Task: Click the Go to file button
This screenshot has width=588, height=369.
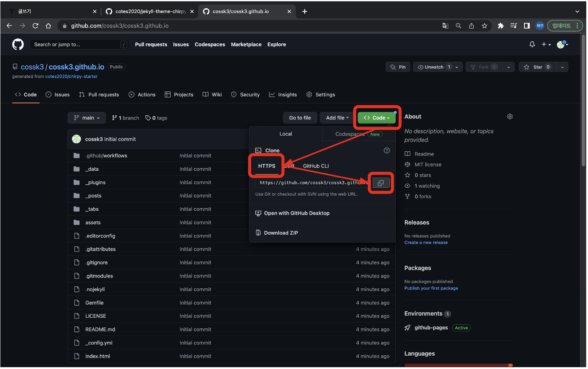Action: click(x=300, y=118)
